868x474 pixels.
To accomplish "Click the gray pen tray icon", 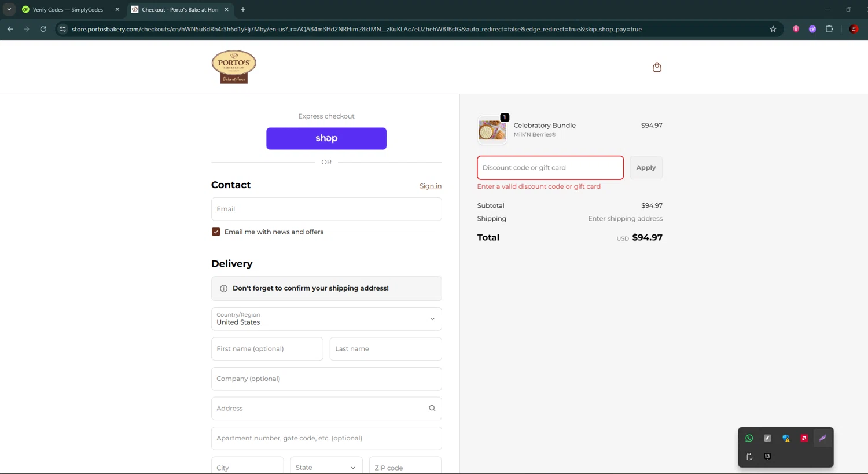I will [x=767, y=438].
